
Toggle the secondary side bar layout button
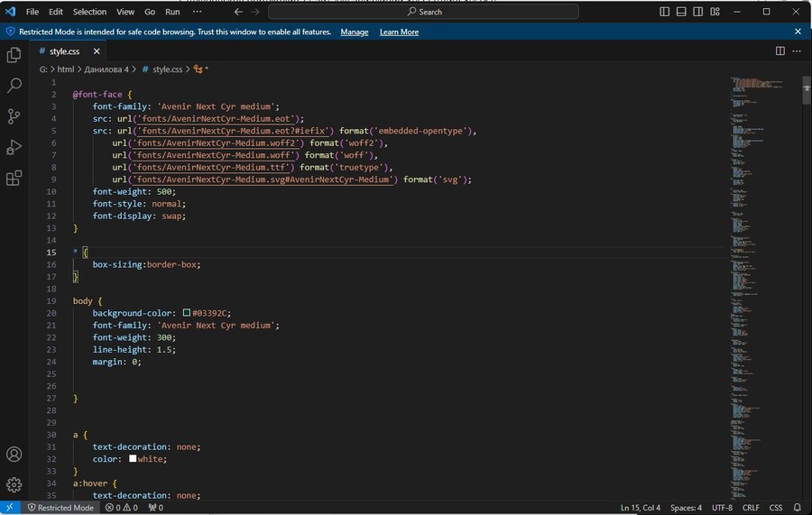coord(697,12)
